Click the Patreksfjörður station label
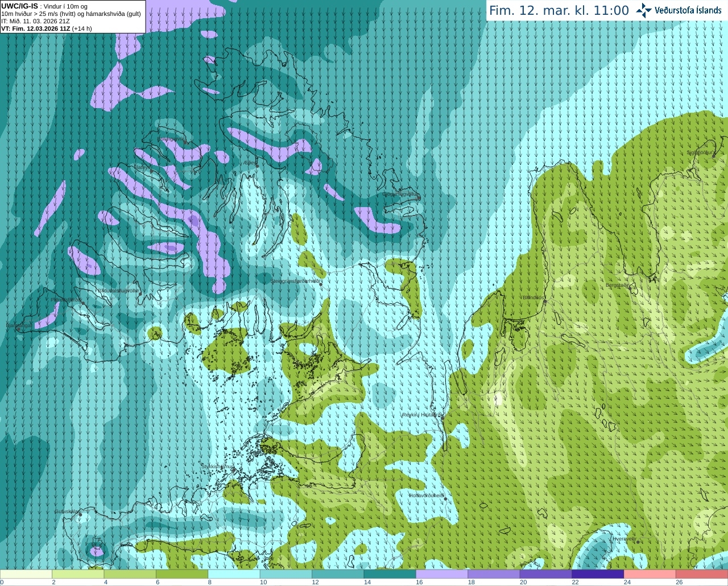The height and width of the screenshot is (586, 728). pos(66,300)
